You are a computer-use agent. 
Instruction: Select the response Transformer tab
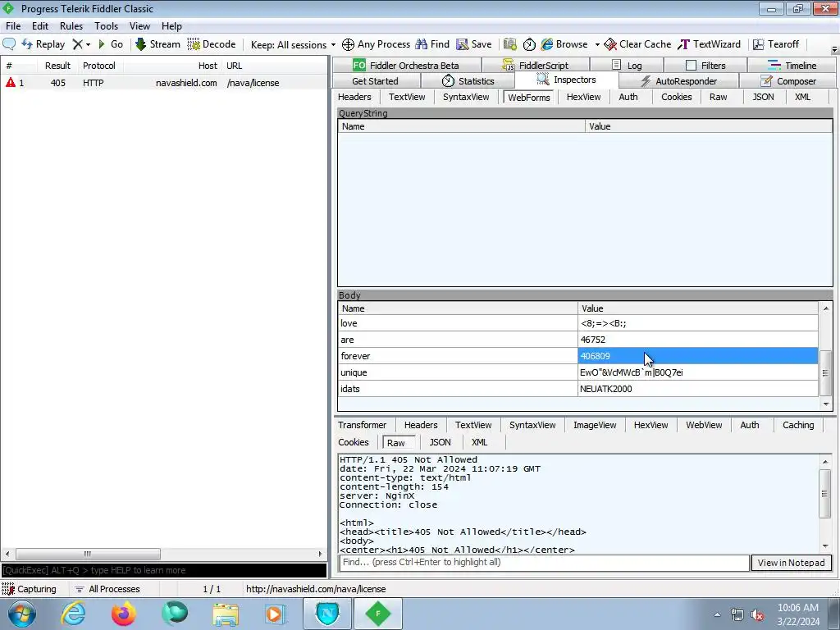pos(362,425)
